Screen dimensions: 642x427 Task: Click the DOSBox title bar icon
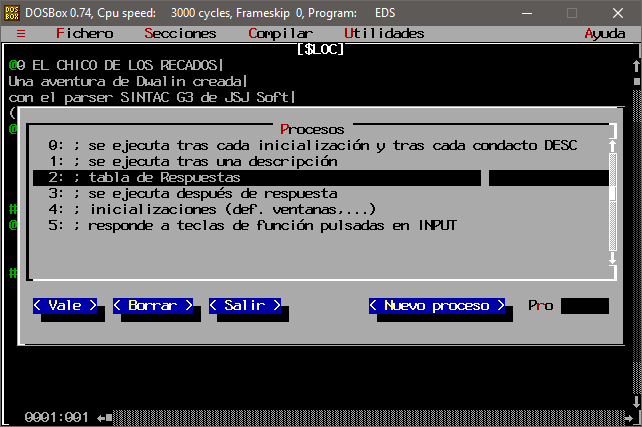pyautogui.click(x=11, y=13)
